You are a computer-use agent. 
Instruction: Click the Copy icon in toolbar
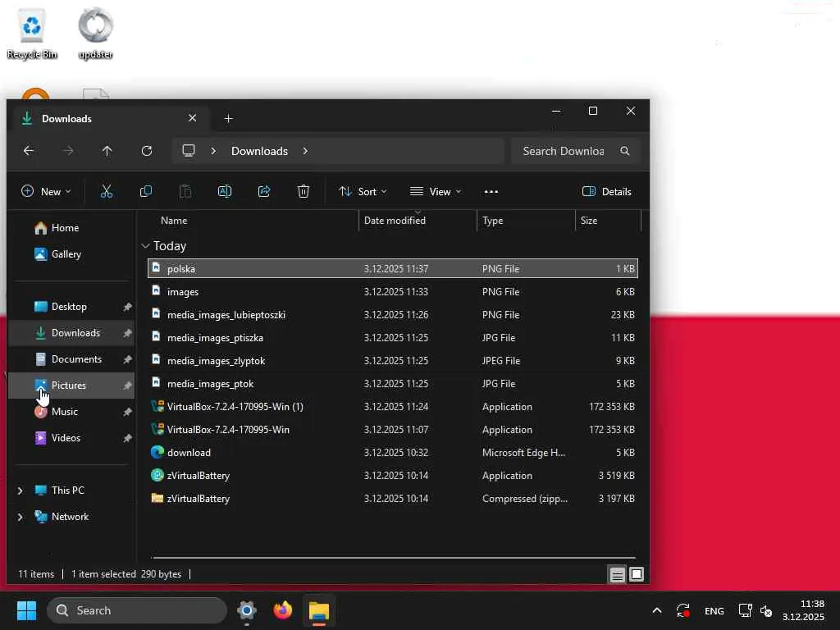[146, 191]
